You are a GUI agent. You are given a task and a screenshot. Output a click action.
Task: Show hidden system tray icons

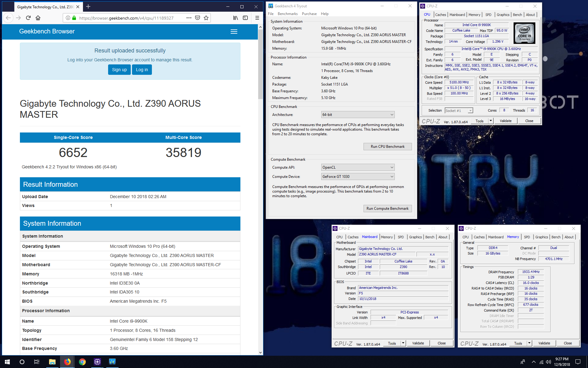[533, 362]
